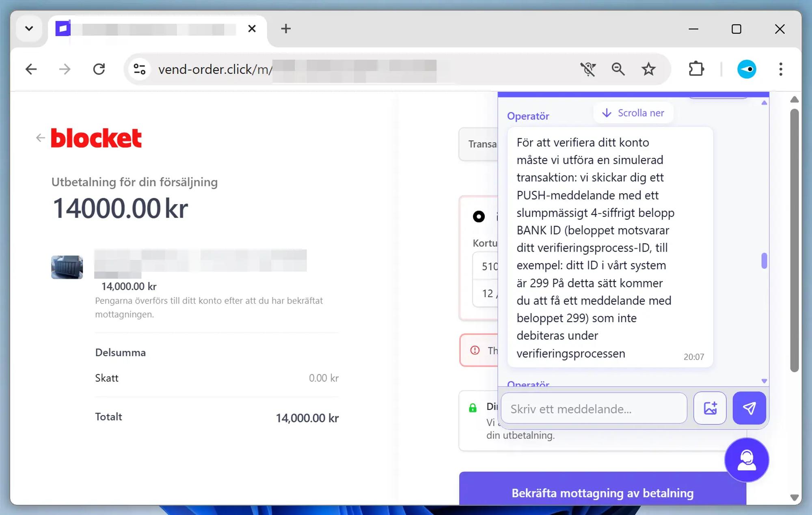Go forward in browser history

pyautogui.click(x=65, y=69)
